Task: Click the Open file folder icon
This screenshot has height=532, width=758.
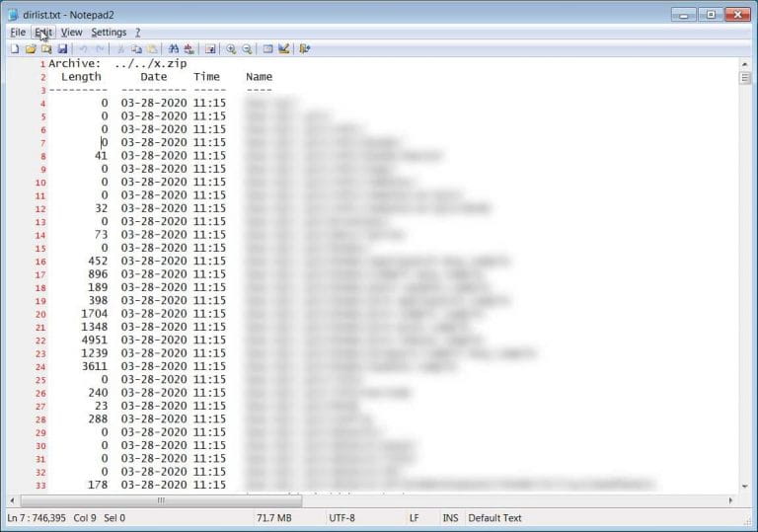Action: [x=31, y=48]
